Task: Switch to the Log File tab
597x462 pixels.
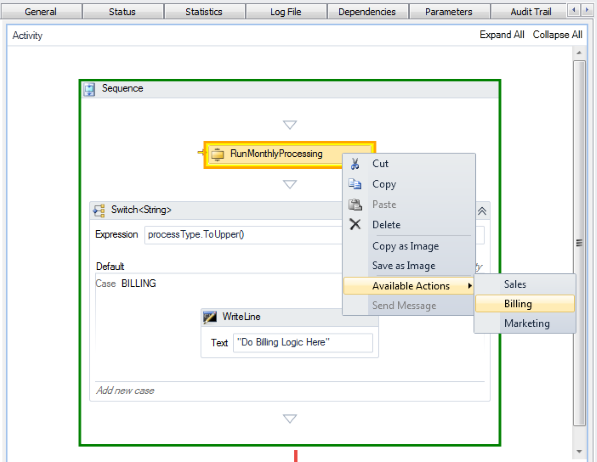Action: click(286, 11)
